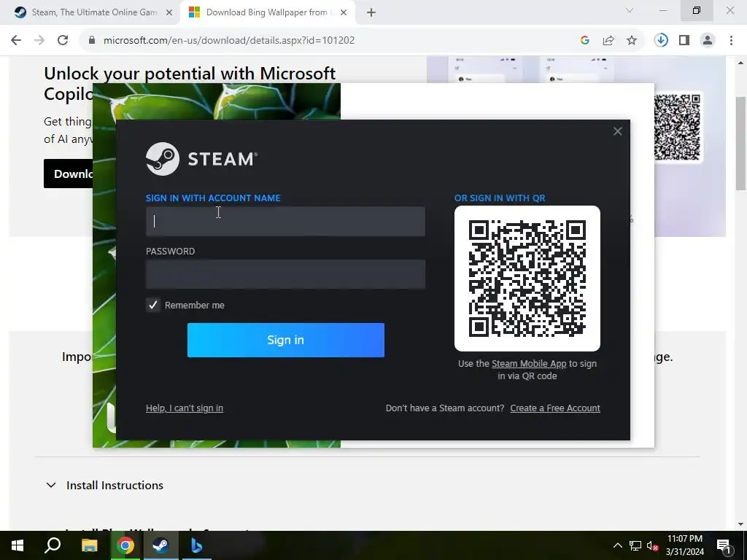Image resolution: width=747 pixels, height=560 pixels.
Task: Click the microsoft.com address bar URL
Action: tap(228, 41)
